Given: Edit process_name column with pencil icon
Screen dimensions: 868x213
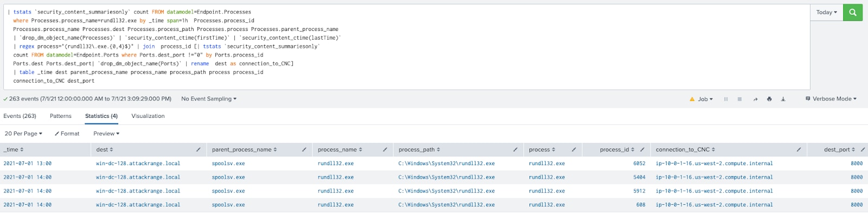Looking at the screenshot, I should pyautogui.click(x=385, y=149).
